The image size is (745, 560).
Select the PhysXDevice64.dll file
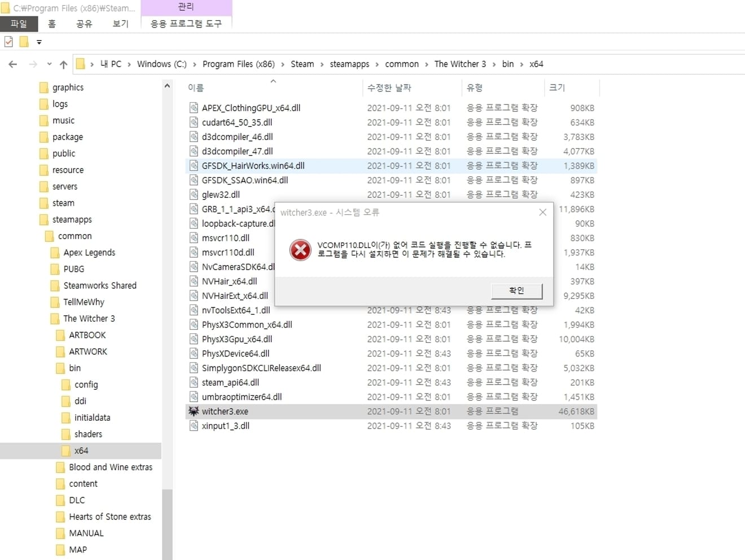[x=235, y=354]
